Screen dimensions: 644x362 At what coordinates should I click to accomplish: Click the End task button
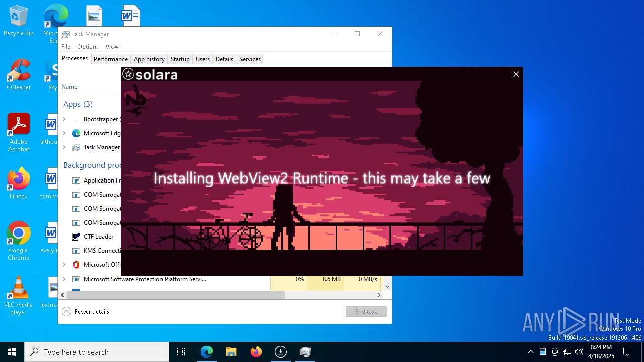coord(366,312)
